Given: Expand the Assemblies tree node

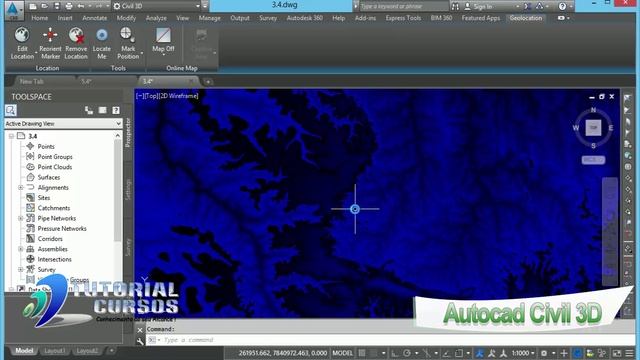Looking at the screenshot, I should 21,249.
